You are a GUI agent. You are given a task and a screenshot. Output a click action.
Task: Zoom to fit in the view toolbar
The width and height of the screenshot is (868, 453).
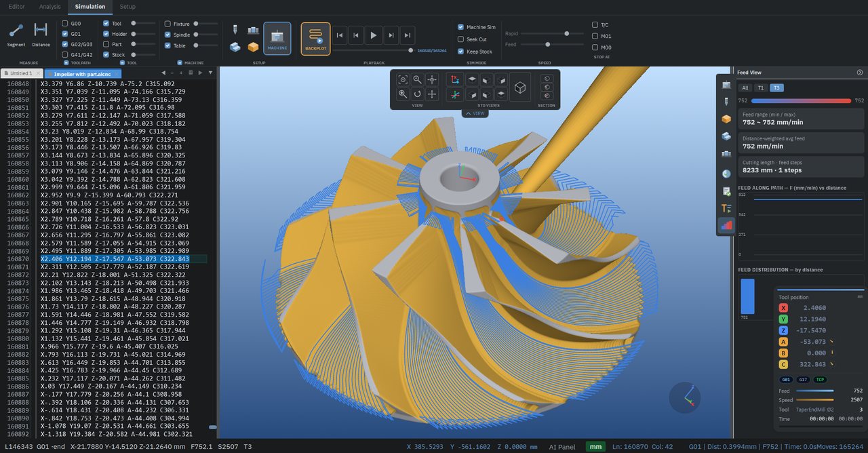[403, 79]
